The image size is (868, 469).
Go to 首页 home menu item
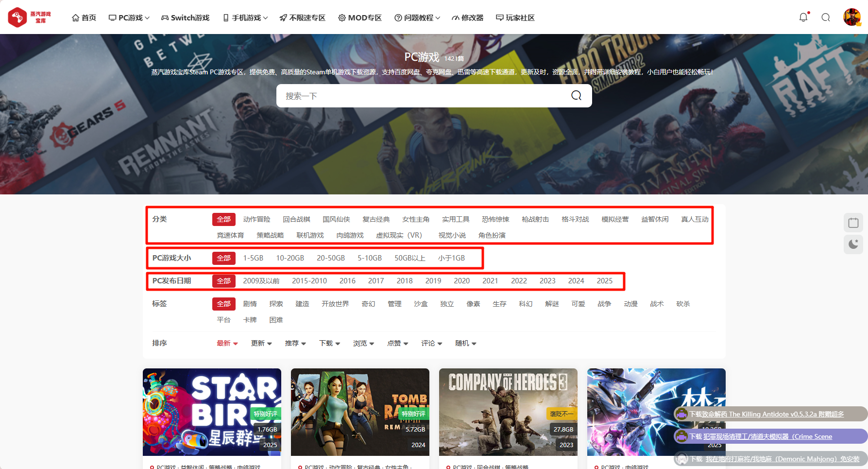coord(84,17)
